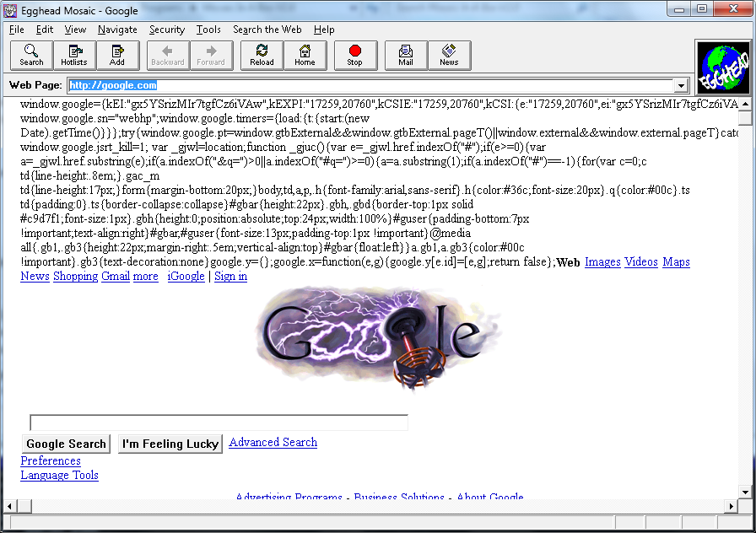
Task: Expand the Web Page address dropdown
Action: [x=681, y=86]
